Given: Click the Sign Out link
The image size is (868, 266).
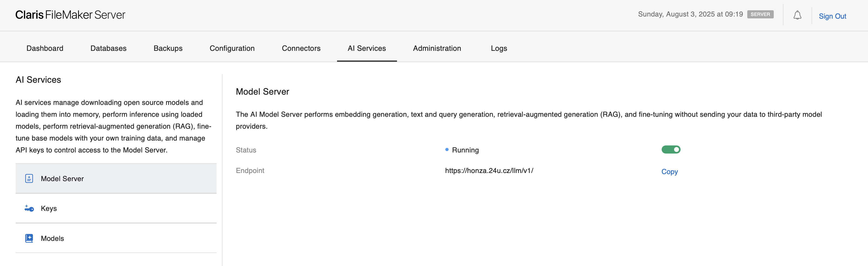Looking at the screenshot, I should pos(832,16).
